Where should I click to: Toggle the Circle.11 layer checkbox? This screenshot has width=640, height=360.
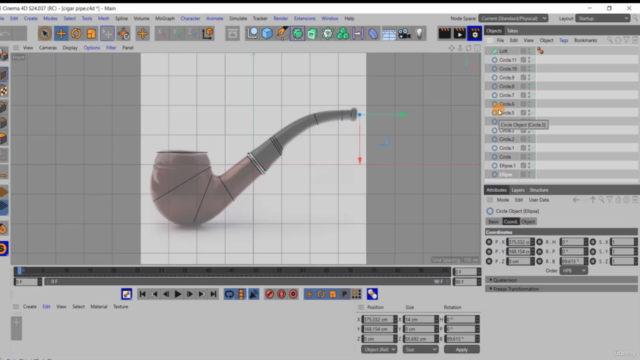[523, 60]
